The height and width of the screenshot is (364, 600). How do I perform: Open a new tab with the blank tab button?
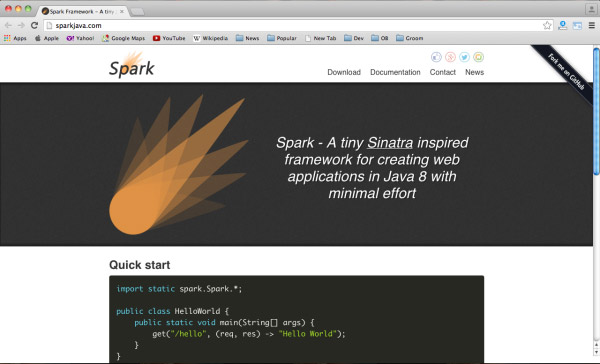[x=137, y=12]
